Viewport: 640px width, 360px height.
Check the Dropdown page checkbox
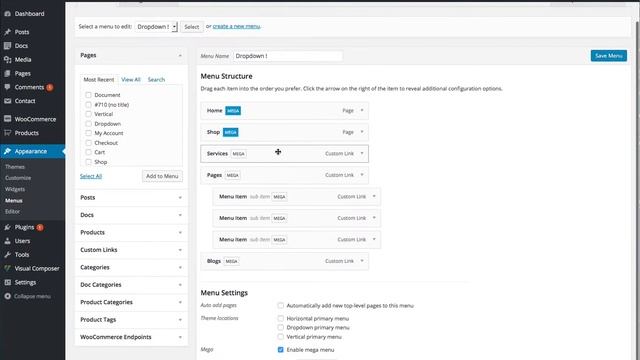coord(88,123)
